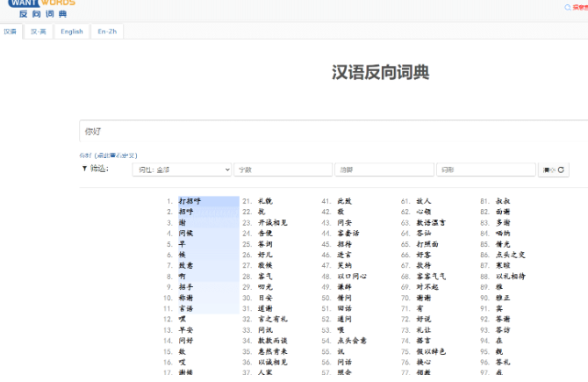Switch to the 汉语 tab
Image resolution: width=588 pixels, height=382 pixels.
pyautogui.click(x=11, y=32)
